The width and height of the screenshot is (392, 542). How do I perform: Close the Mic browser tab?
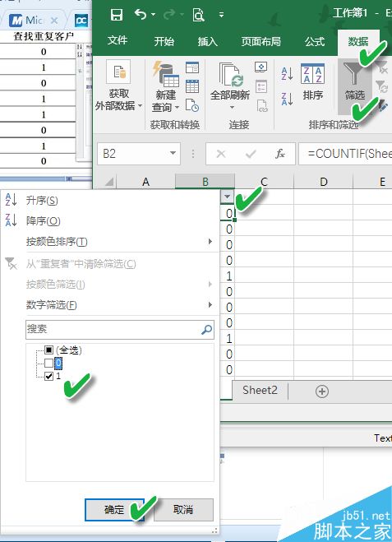point(54,21)
